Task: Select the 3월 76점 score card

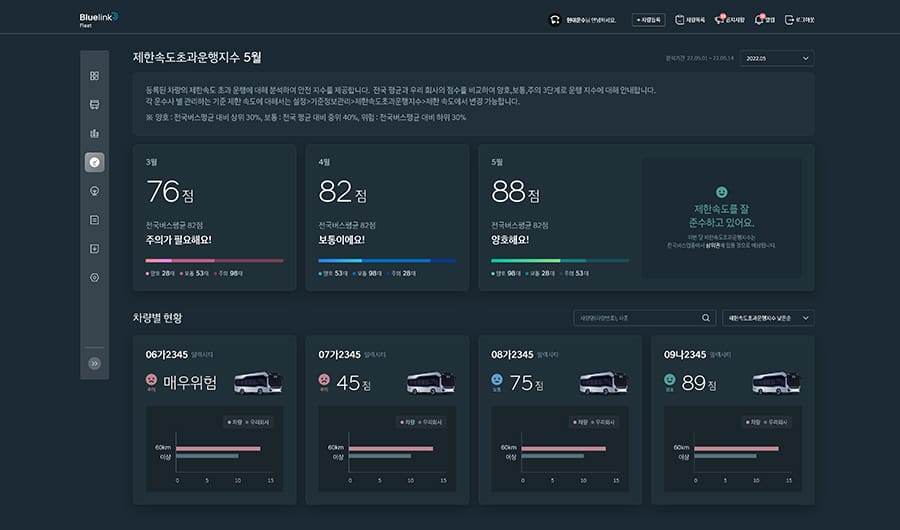Action: click(x=214, y=217)
